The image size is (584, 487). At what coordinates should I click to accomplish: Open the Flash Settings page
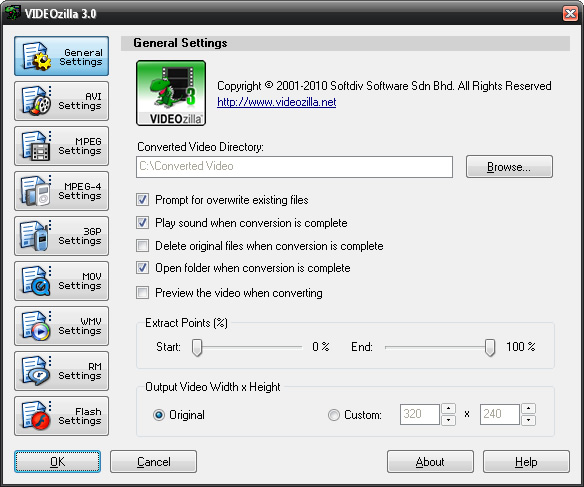click(61, 416)
